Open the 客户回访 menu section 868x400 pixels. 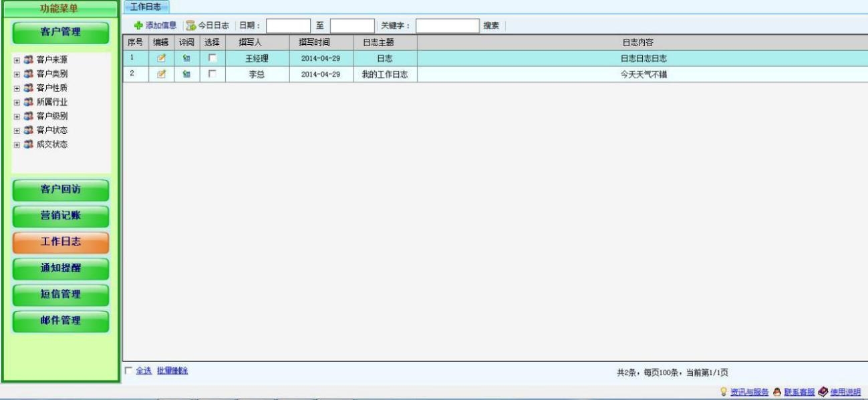pos(61,190)
